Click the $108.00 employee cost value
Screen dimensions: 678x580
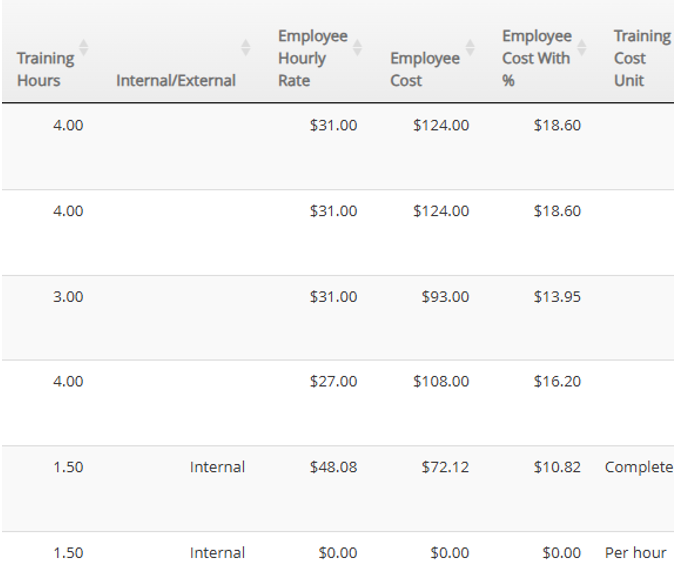[x=441, y=382]
